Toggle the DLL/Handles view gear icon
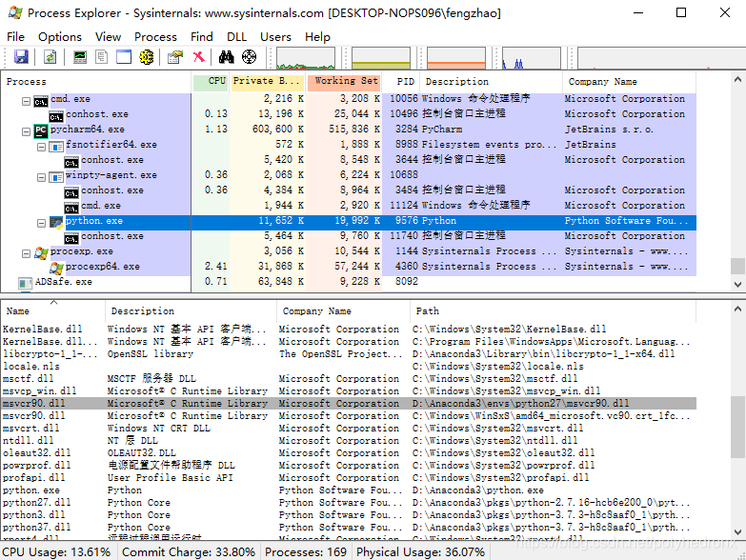 tap(146, 57)
